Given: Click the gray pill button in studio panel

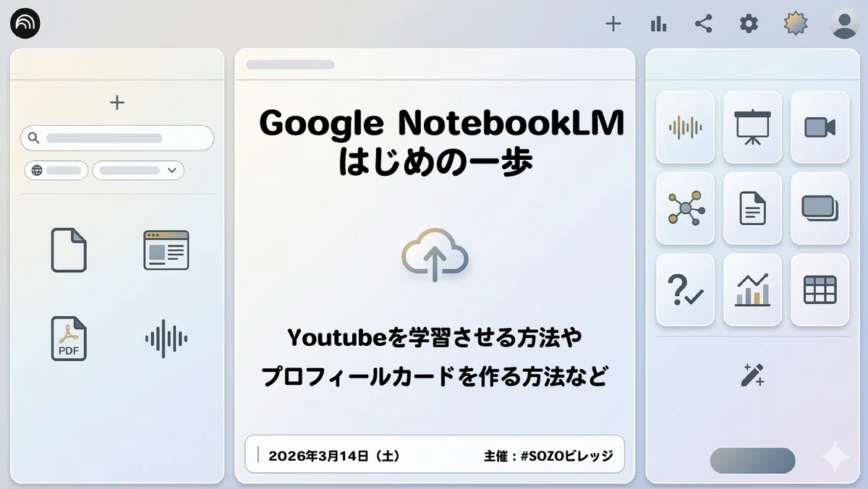Looking at the screenshot, I should (x=752, y=461).
